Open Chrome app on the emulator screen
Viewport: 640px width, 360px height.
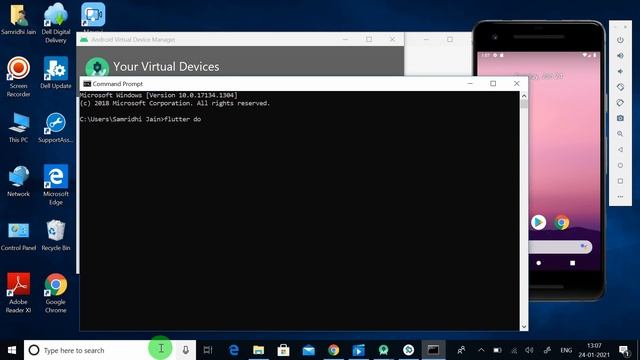coord(562,222)
